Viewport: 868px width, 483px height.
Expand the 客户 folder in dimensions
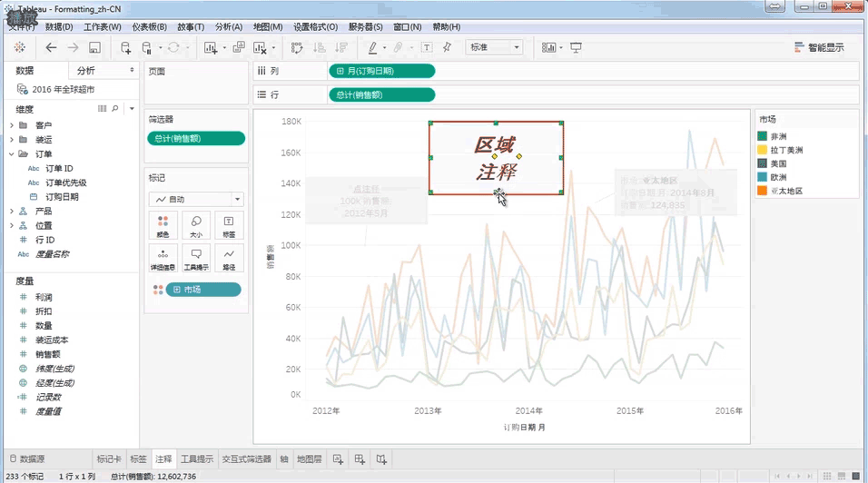[x=12, y=125]
